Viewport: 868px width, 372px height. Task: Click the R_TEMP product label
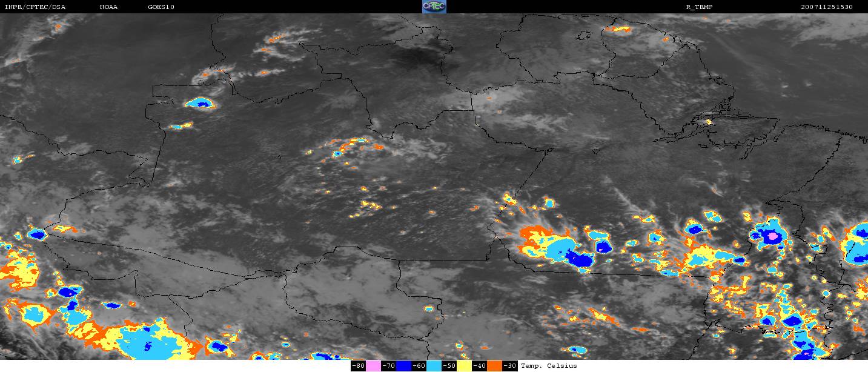pos(699,7)
